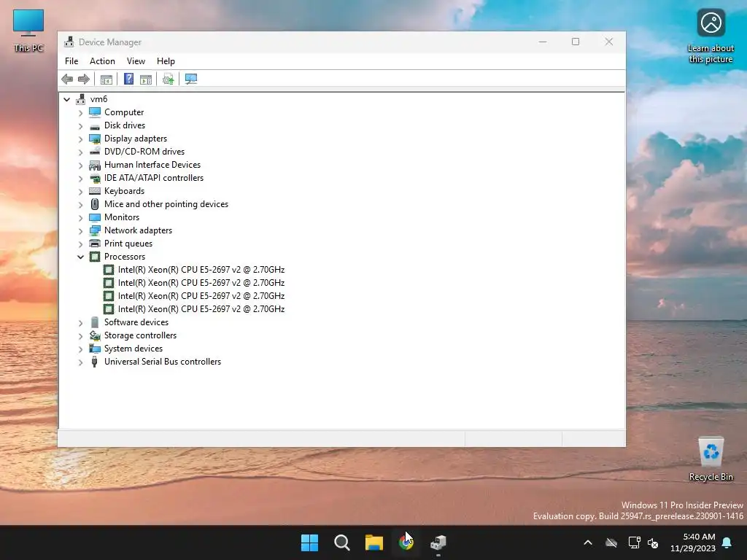This screenshot has width=747, height=560.
Task: Click the Forward arrow toolbar icon
Action: pos(84,79)
